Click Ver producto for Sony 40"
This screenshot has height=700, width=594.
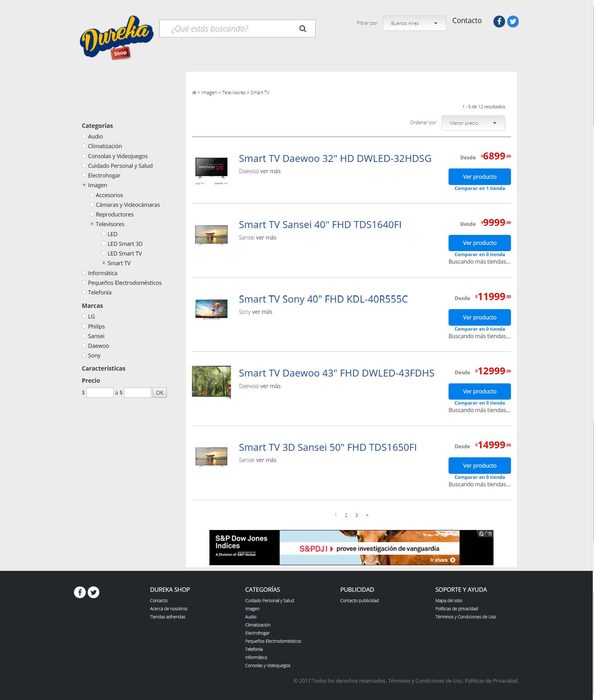pos(479,317)
